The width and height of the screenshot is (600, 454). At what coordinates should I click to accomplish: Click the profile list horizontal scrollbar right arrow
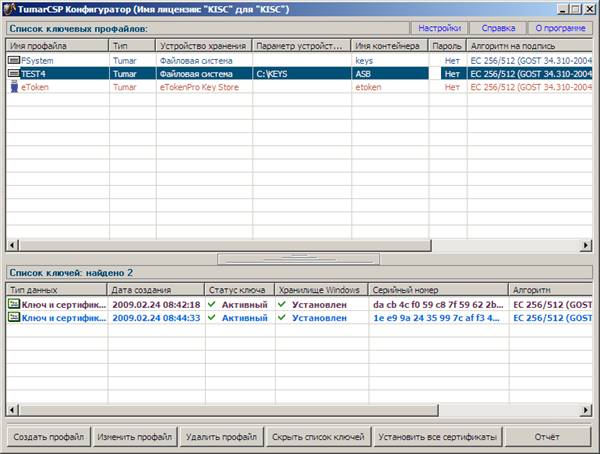[x=586, y=244]
